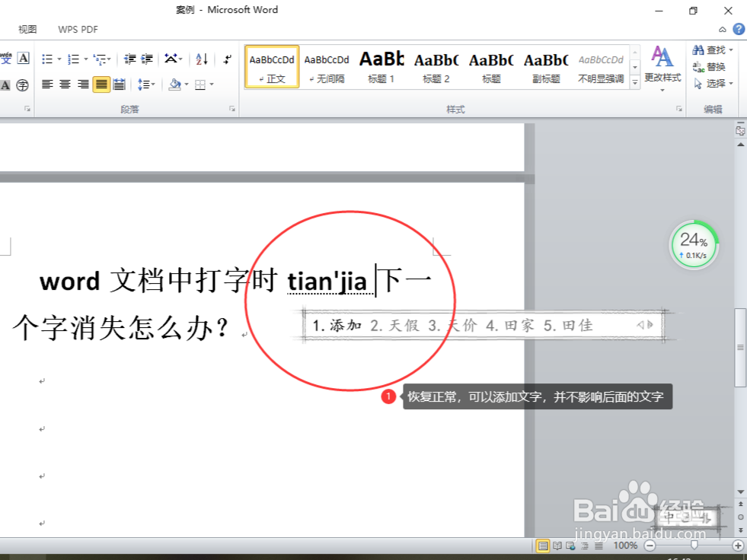This screenshot has height=560, width=747.
Task: Click 查找 find button
Action: (x=712, y=50)
